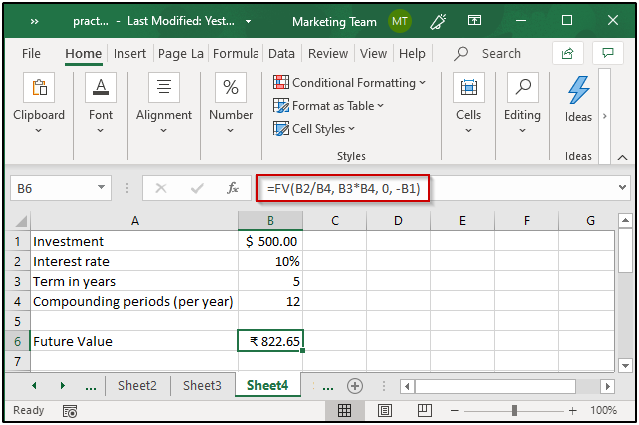Open the View ribbon tab
Image resolution: width=639 pixels, height=425 pixels.
click(x=373, y=53)
